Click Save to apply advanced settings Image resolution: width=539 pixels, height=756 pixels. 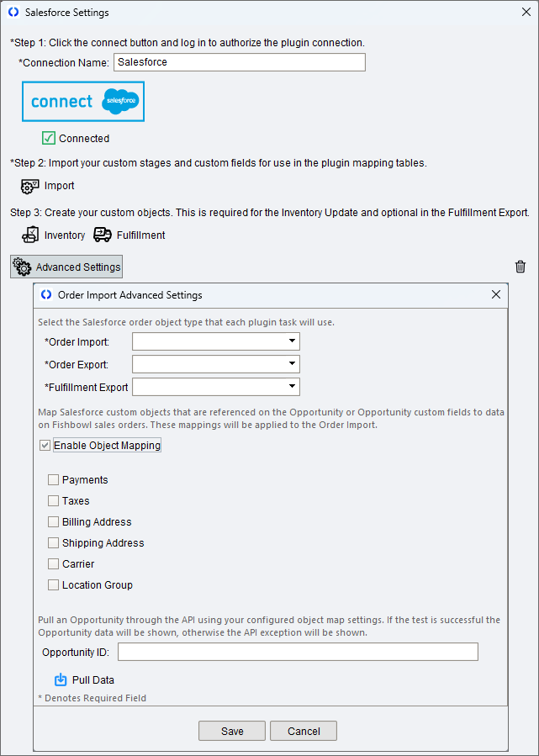tap(231, 730)
